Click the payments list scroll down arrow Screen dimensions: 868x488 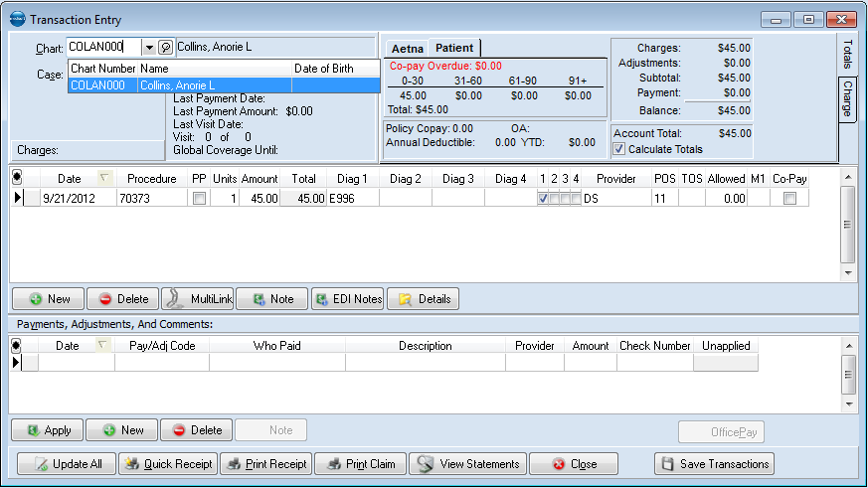849,405
